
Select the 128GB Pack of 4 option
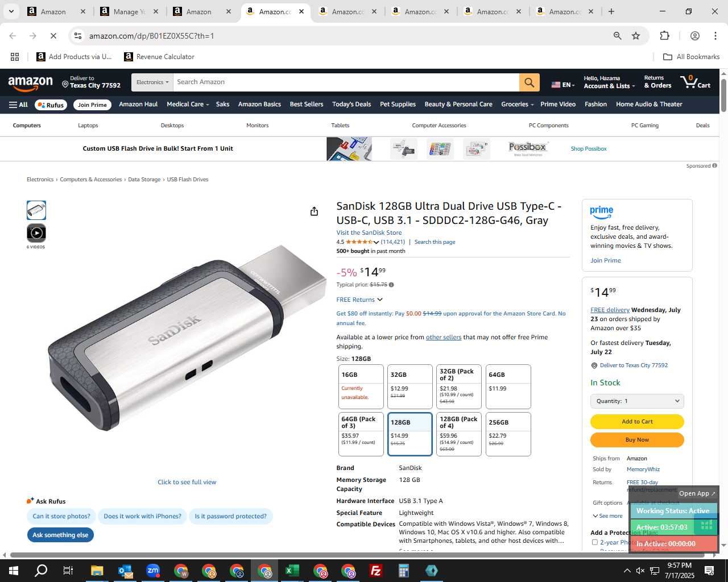coord(459,434)
